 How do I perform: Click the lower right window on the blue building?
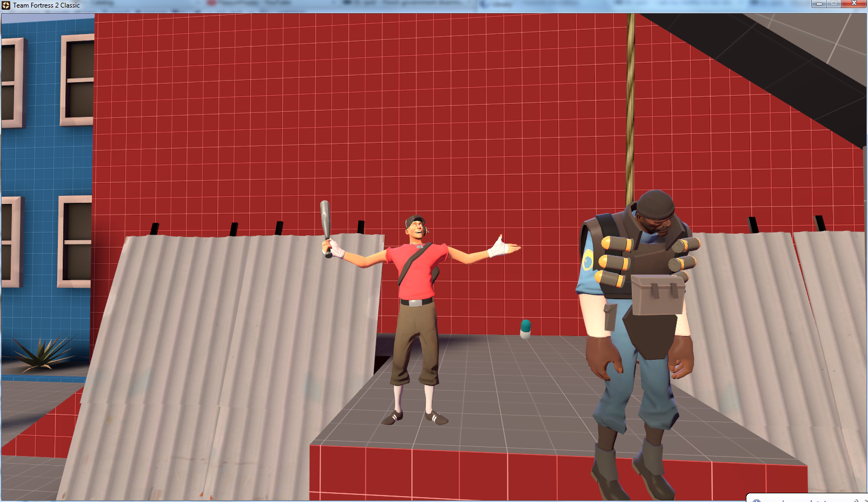pos(75,241)
